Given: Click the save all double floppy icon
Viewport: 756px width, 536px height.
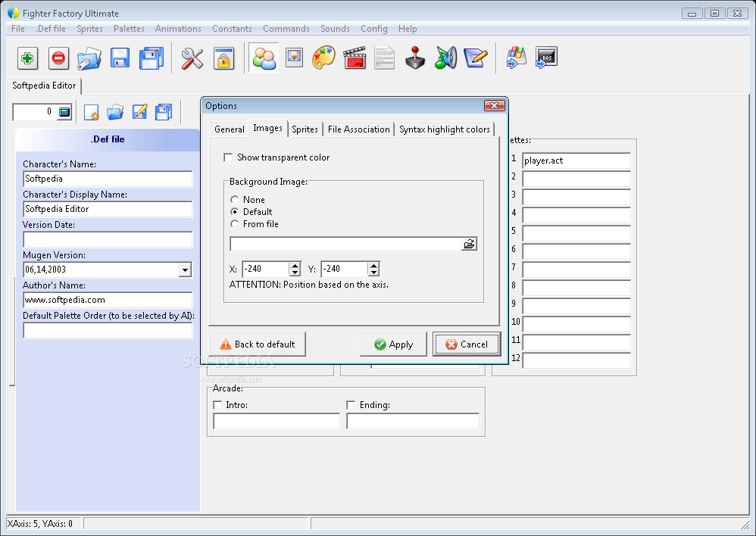Looking at the screenshot, I should [x=152, y=58].
